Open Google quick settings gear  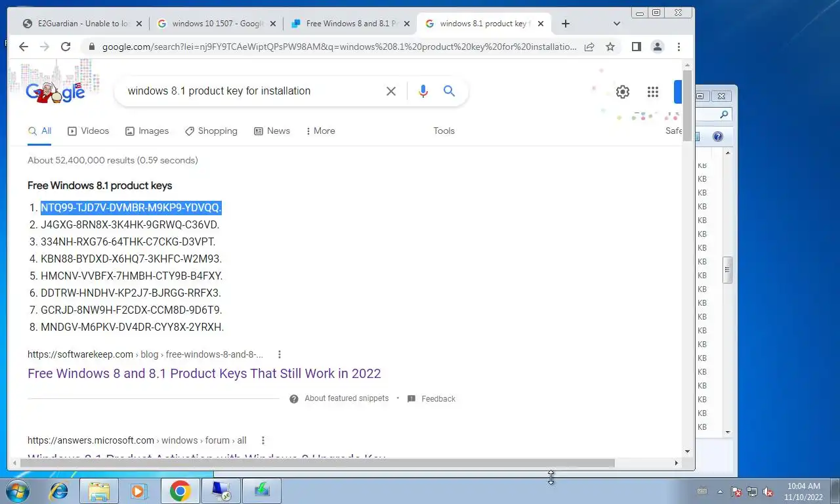point(623,92)
